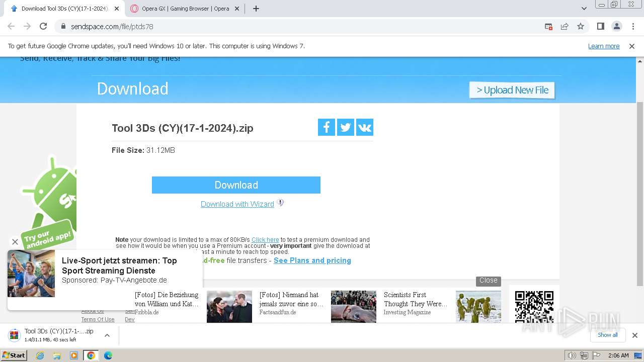The width and height of the screenshot is (644, 362).
Task: Close the Opera GX tab
Action: tap(237, 9)
